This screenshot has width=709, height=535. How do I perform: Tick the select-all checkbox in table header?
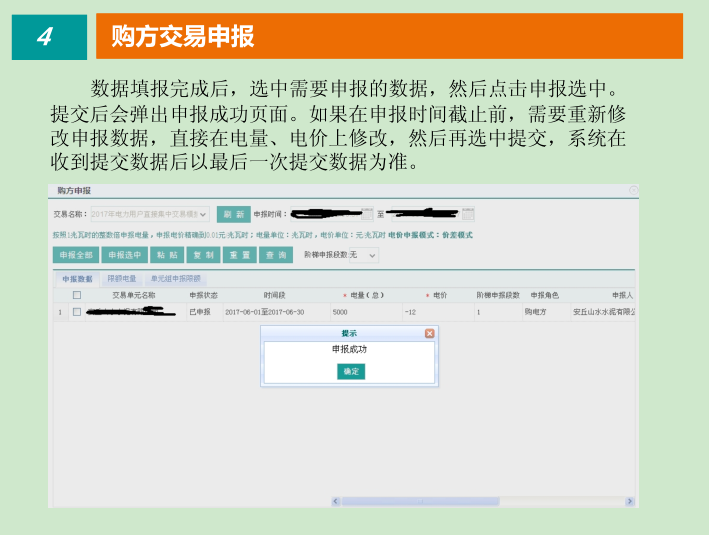coord(77,296)
